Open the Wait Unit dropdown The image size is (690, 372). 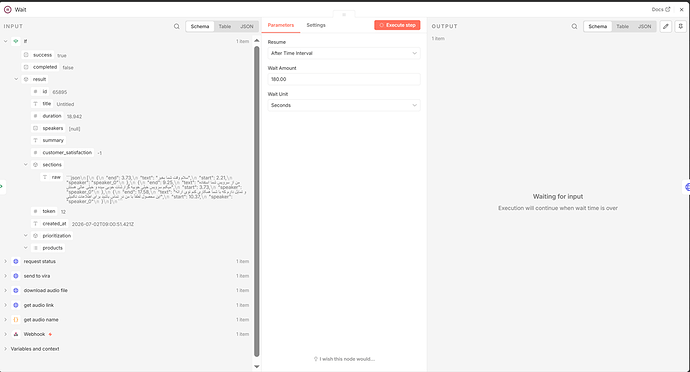344,105
